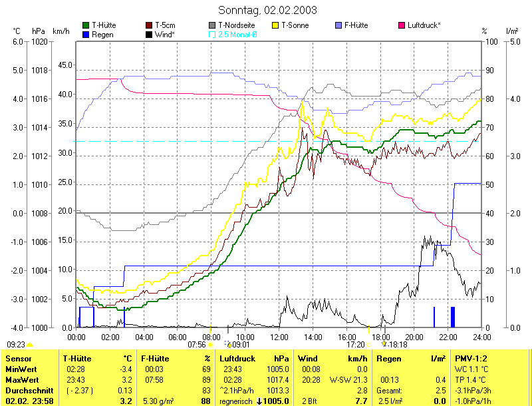Click the falling pressure arrow beside 1005.0

coord(259,401)
